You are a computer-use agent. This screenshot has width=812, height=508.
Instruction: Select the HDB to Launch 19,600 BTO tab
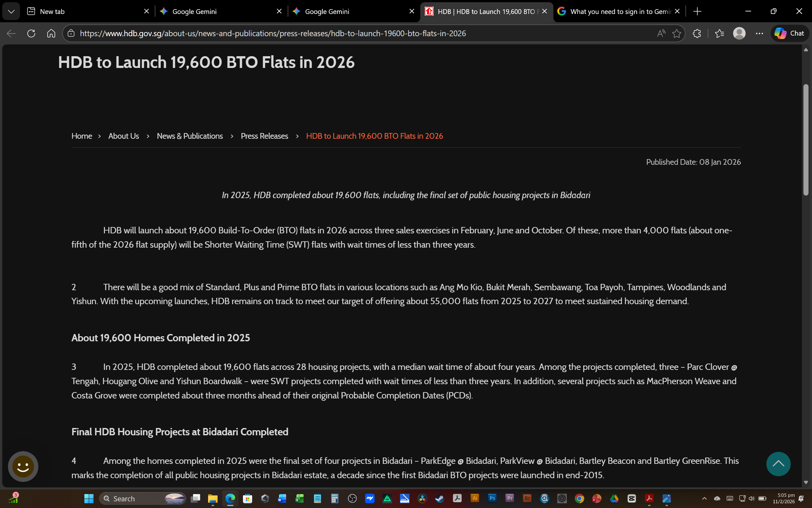(x=487, y=11)
